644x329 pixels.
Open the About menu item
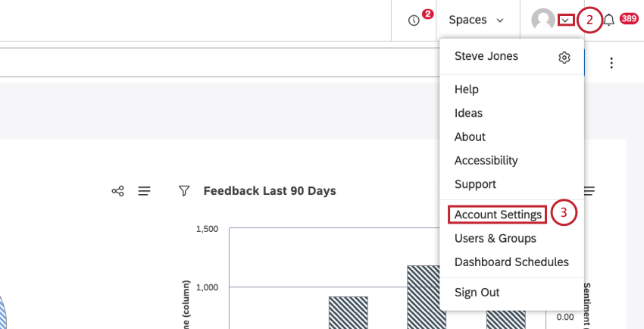(470, 136)
